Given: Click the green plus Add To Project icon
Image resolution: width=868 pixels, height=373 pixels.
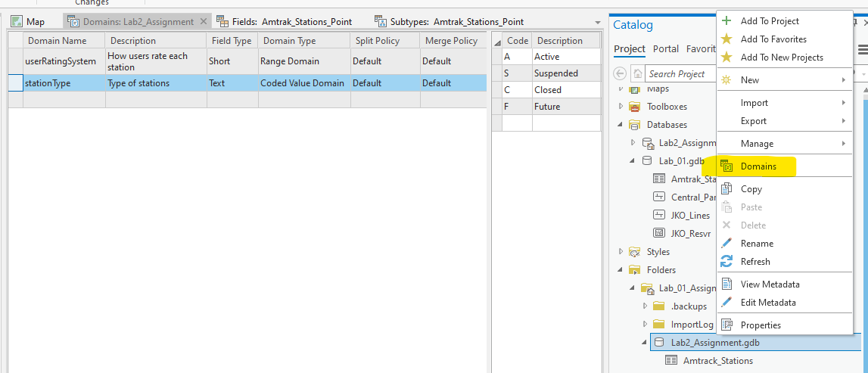Looking at the screenshot, I should (726, 21).
